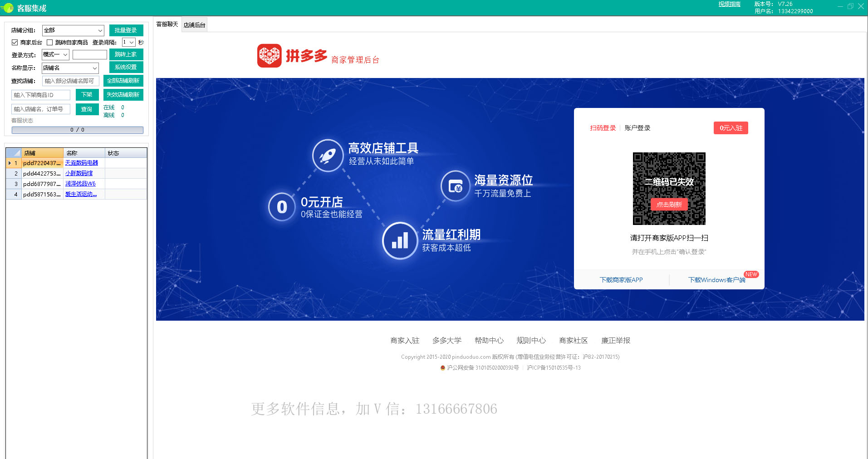This screenshot has width=868, height=459.
Task: Enable the 跳转自家商品 checkbox
Action: pyautogui.click(x=50, y=42)
